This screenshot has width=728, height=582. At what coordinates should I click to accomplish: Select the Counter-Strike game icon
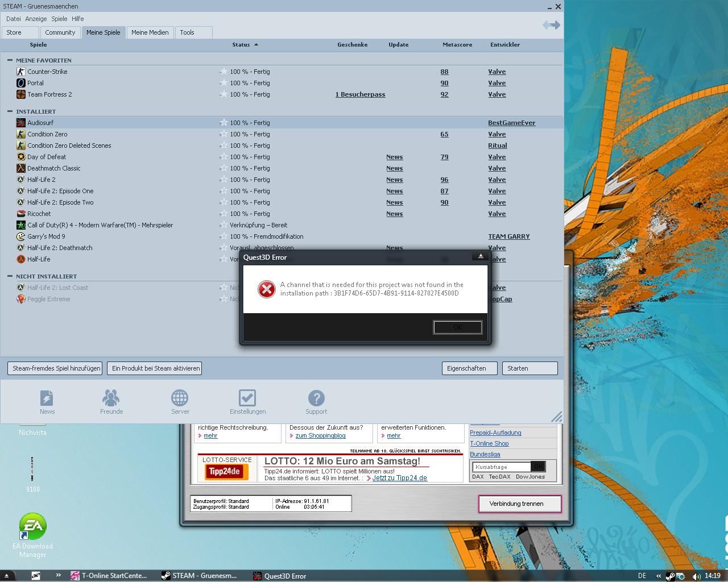[x=21, y=72]
